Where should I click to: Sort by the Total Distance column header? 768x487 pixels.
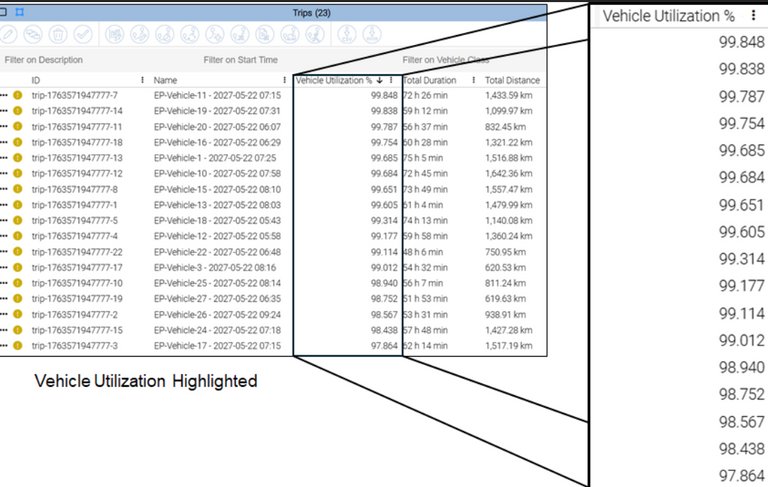point(512,80)
